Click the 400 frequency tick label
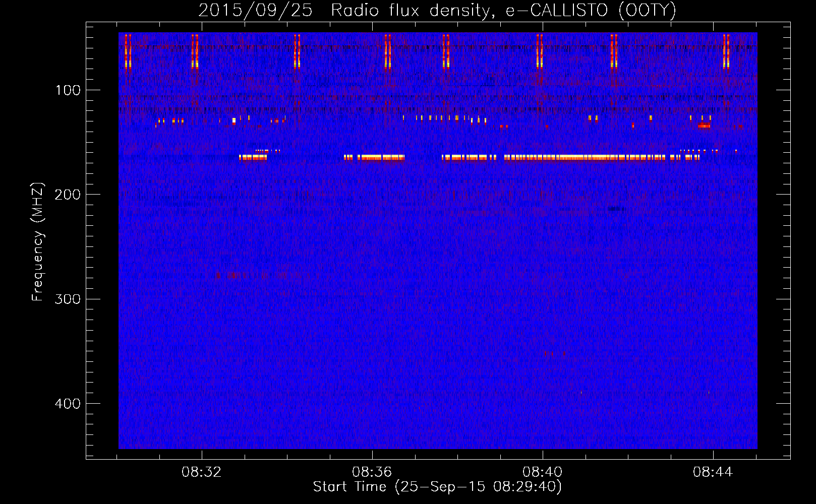The image size is (816, 504). pos(68,404)
